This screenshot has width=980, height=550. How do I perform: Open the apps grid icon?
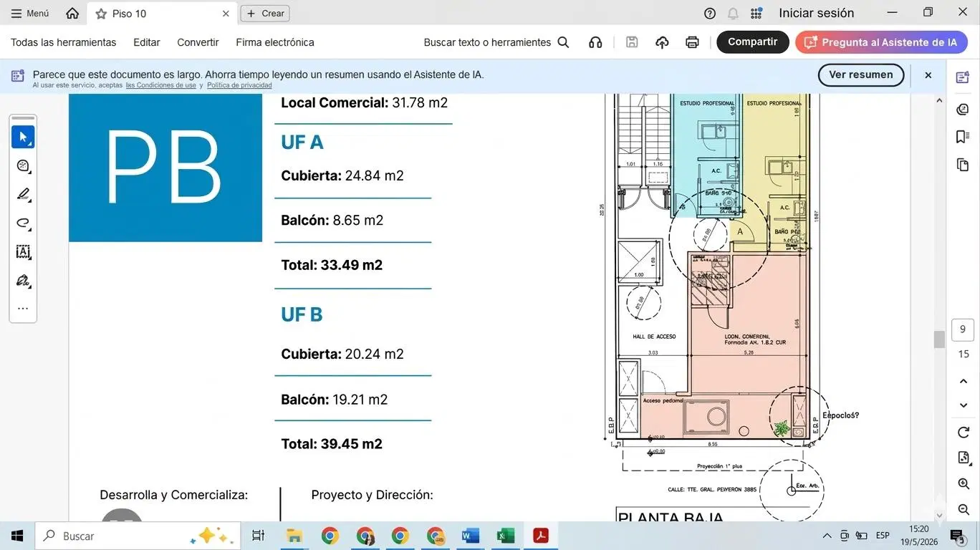point(756,13)
